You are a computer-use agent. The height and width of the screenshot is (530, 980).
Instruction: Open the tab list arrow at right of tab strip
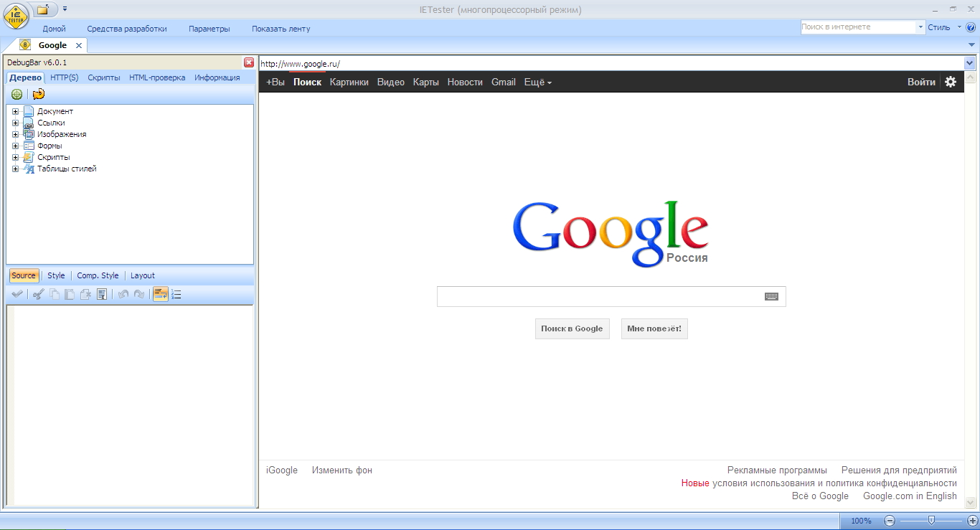pyautogui.click(x=972, y=45)
